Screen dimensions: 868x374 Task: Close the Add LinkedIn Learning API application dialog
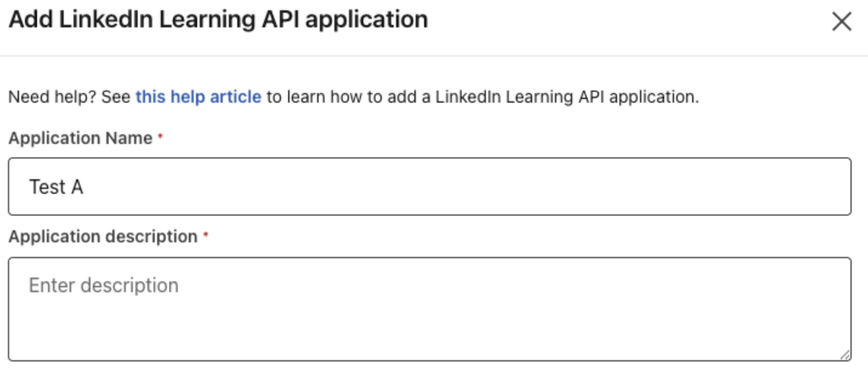point(841,22)
